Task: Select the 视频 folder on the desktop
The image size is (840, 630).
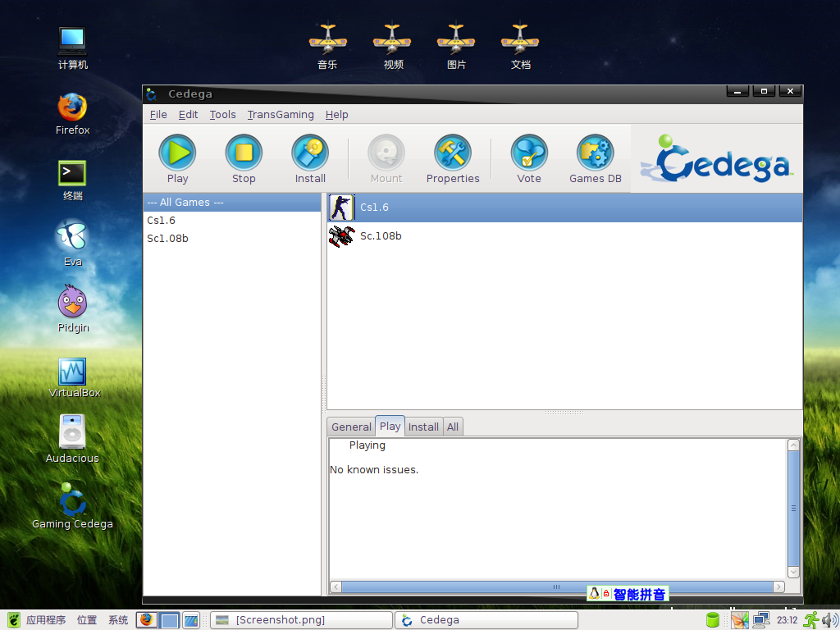Action: pyautogui.click(x=393, y=46)
